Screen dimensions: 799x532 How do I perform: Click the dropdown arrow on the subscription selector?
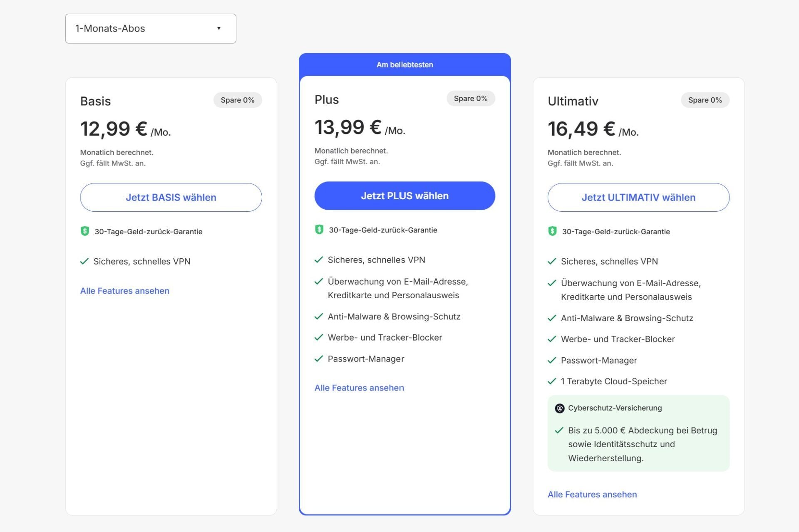[x=219, y=28]
